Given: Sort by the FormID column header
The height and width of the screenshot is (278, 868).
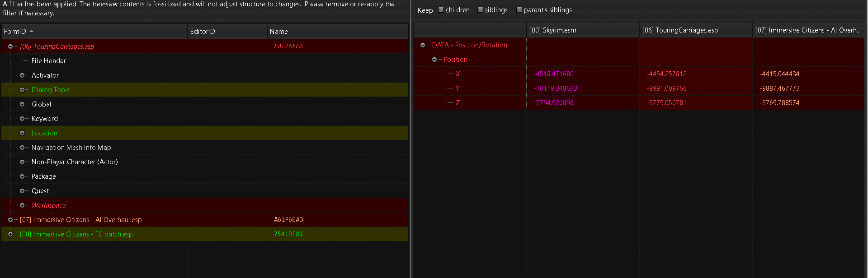Looking at the screenshot, I should 94,31.
